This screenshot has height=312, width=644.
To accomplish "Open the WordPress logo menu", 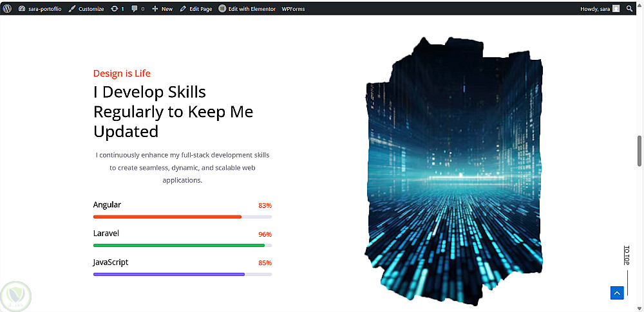I will point(8,8).
